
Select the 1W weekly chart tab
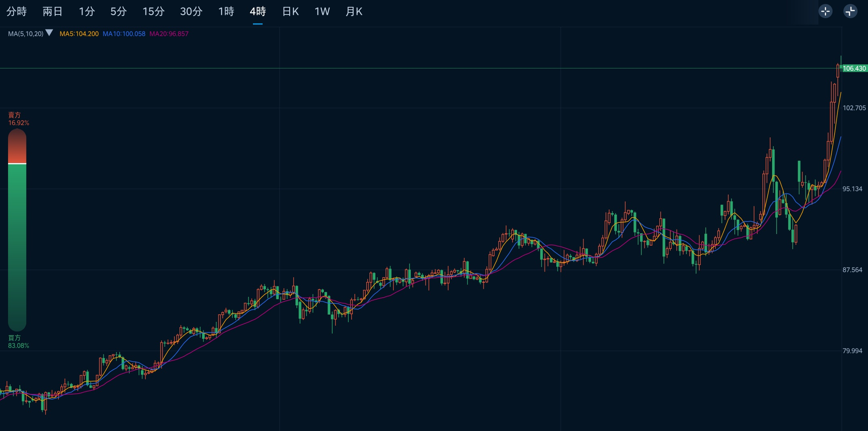pos(322,12)
